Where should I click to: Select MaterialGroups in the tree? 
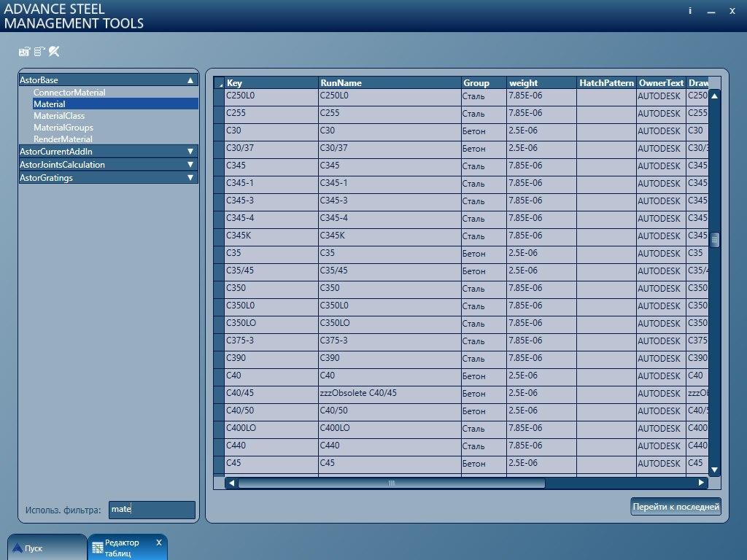[x=63, y=128]
